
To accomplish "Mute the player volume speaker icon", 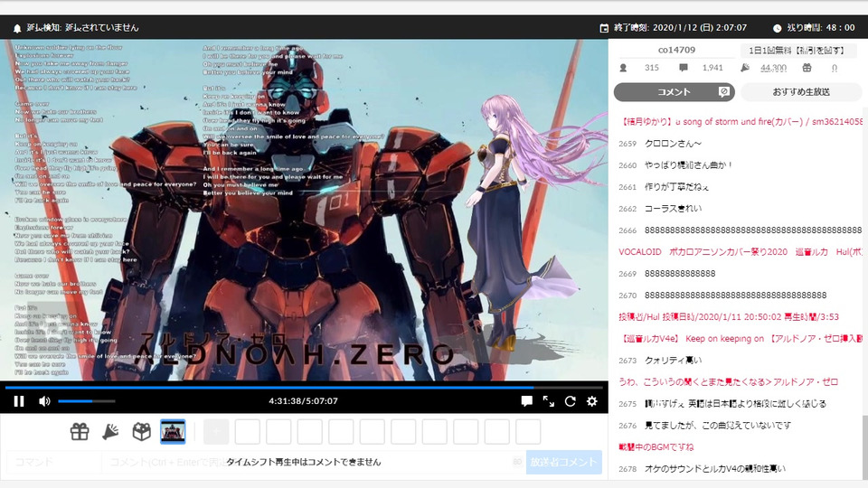I will click(45, 401).
